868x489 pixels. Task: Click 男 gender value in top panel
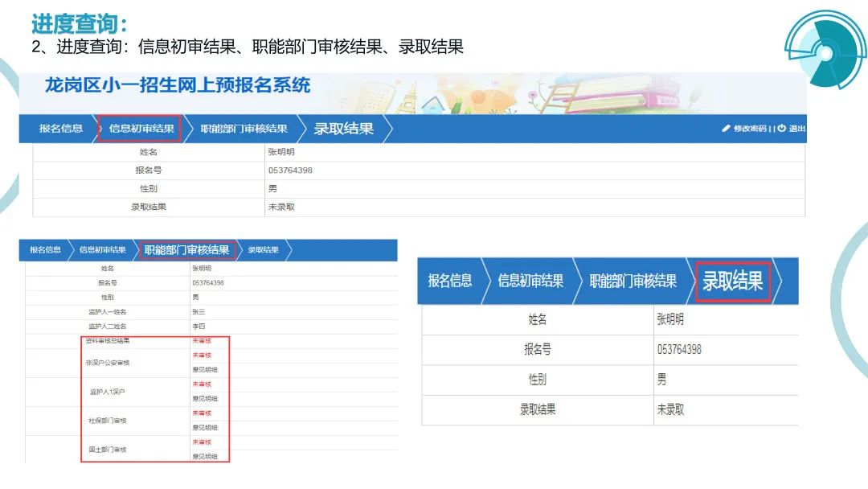272,188
